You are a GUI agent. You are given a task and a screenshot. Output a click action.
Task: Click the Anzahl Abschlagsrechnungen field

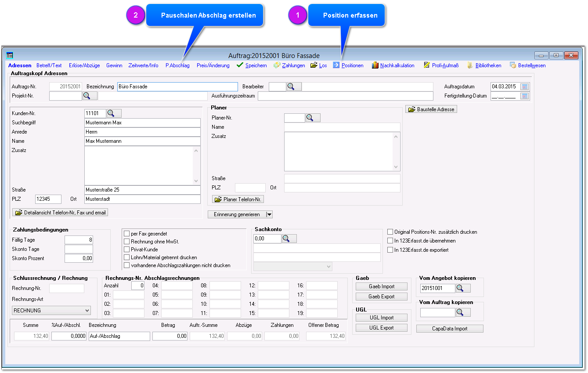point(138,286)
